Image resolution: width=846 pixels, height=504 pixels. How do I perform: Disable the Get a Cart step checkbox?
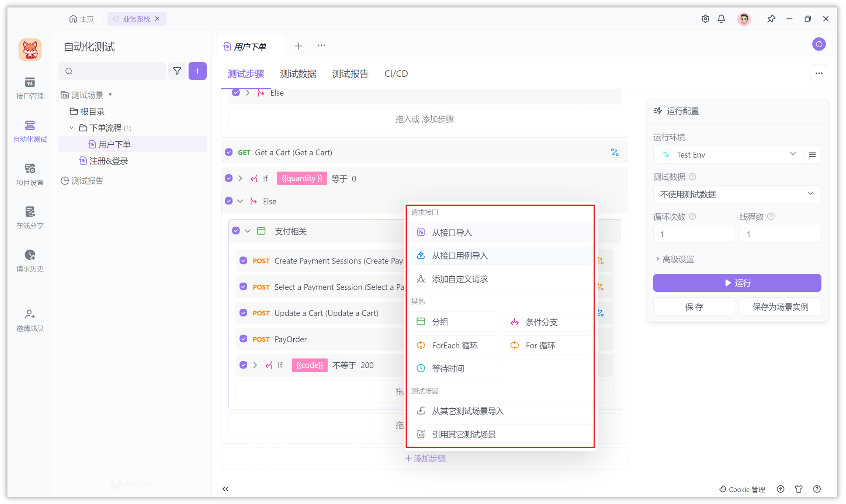pos(228,152)
